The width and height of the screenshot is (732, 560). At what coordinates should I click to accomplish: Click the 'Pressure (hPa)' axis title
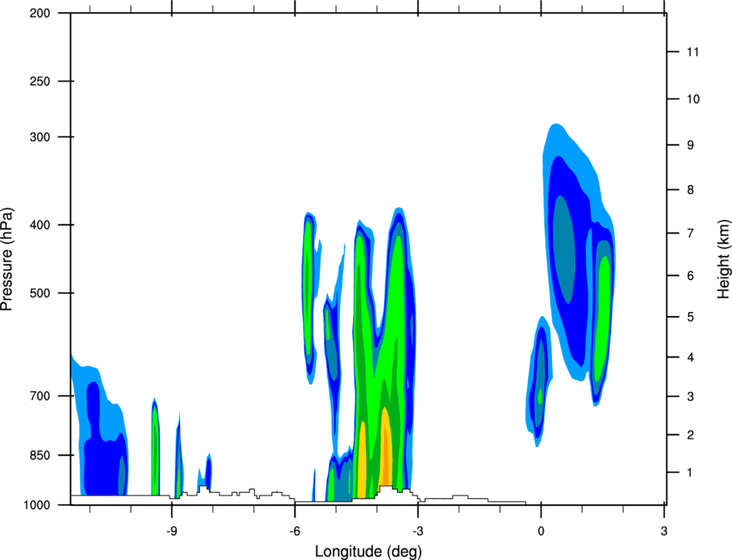tap(7, 259)
